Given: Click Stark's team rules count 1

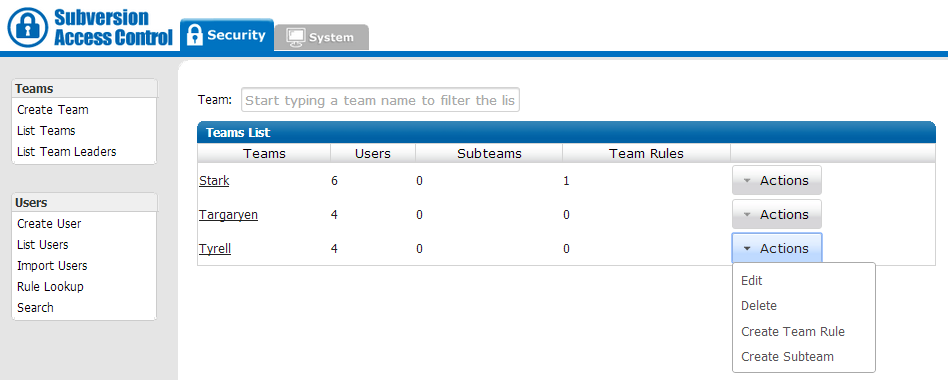Looking at the screenshot, I should [566, 181].
